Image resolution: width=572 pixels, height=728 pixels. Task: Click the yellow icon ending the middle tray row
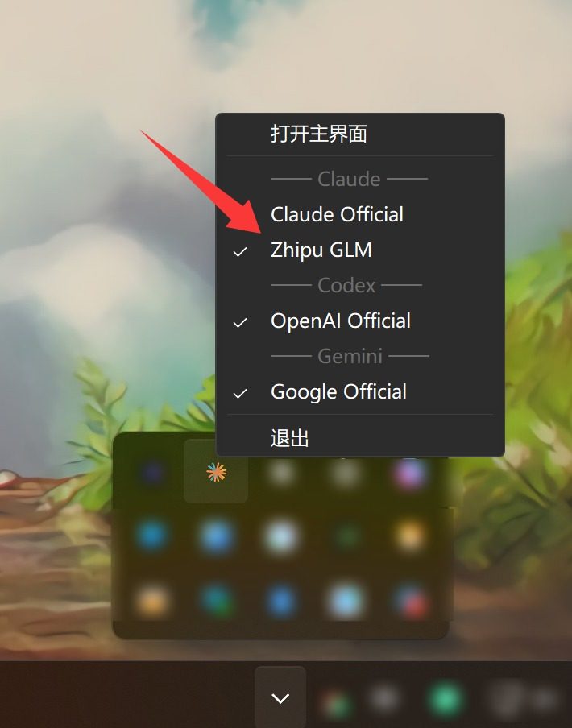[410, 536]
